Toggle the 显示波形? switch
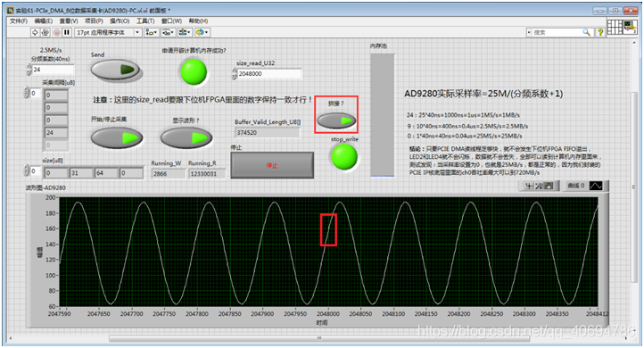The image size is (644, 348). point(186,137)
